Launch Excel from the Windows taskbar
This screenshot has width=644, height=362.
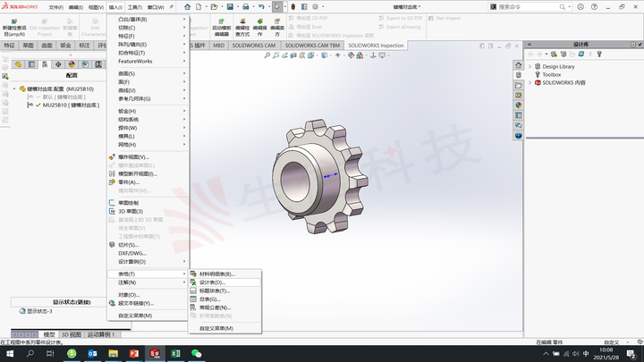tap(175, 353)
